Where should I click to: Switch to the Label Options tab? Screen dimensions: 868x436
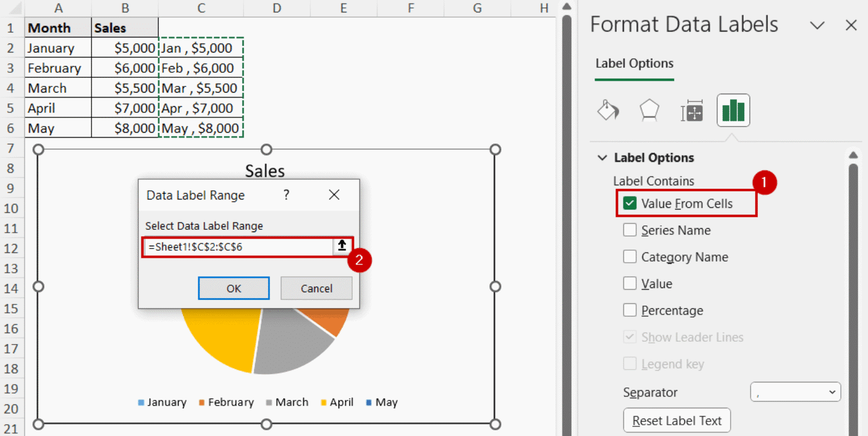coord(633,63)
